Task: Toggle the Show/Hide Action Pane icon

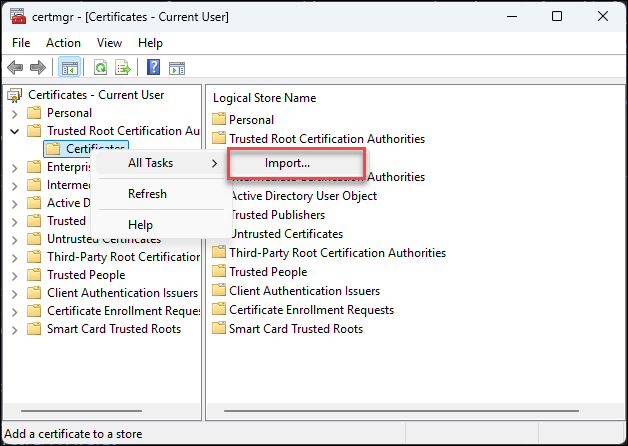Action: 177,67
